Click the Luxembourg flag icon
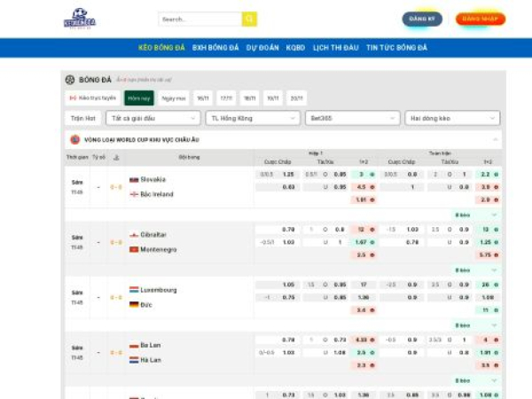This screenshot has width=532, height=399. (134, 290)
